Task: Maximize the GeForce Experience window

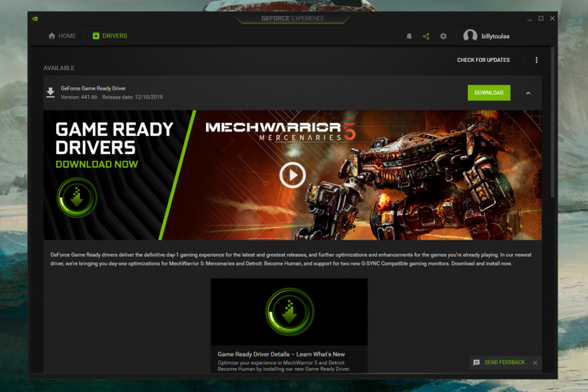Action: pyautogui.click(x=541, y=18)
